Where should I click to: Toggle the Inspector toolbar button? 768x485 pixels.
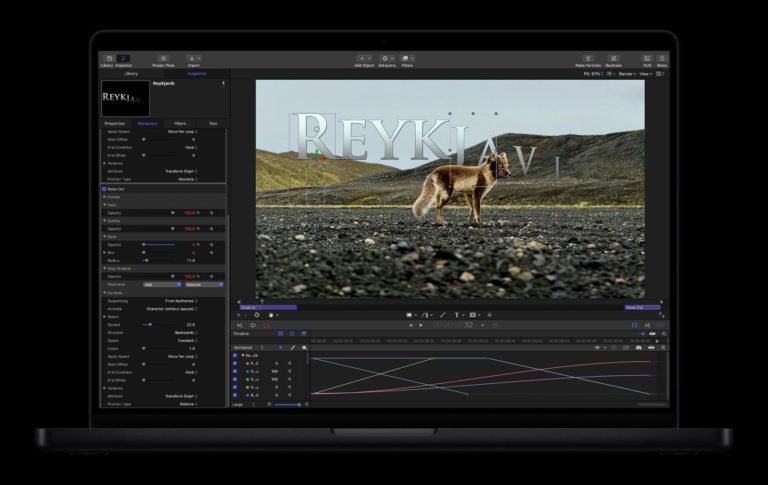coord(123,59)
